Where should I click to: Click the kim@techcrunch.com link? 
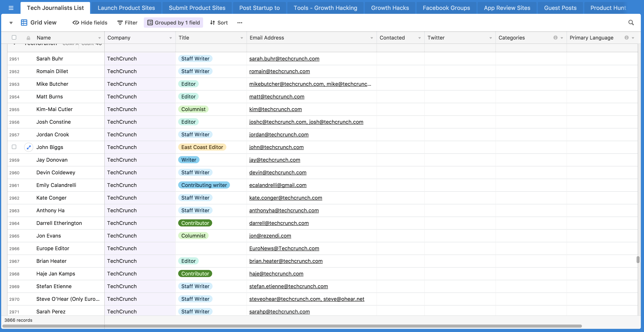[276, 109]
